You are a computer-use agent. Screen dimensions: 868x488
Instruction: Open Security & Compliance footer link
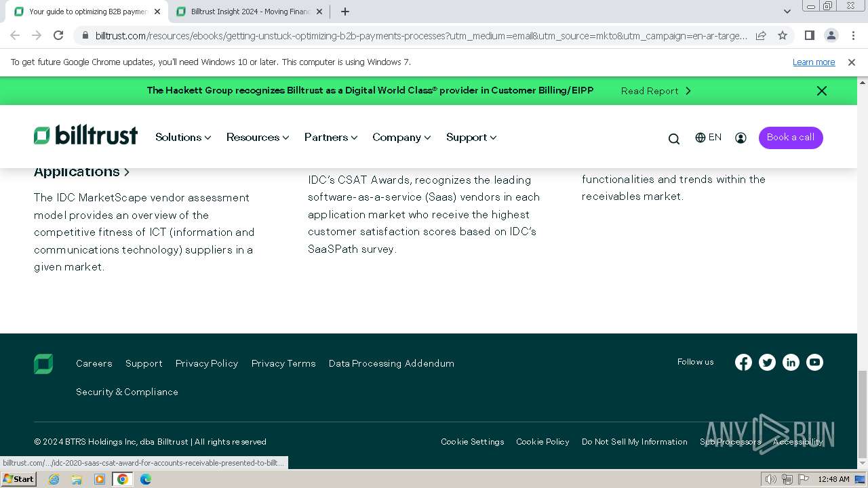[127, 392]
